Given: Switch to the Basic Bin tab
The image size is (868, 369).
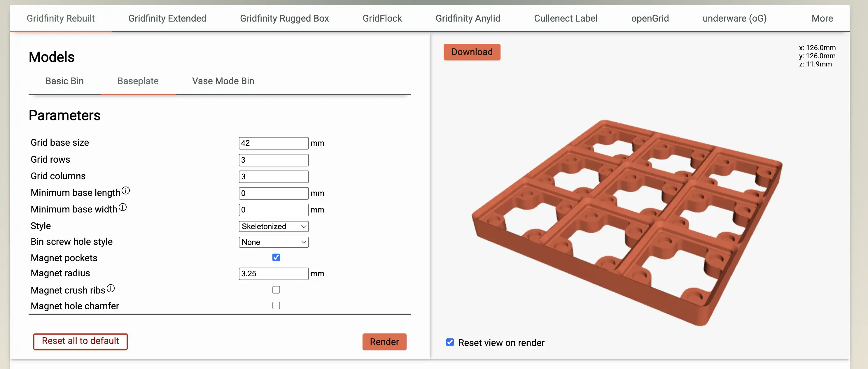Looking at the screenshot, I should coord(64,81).
